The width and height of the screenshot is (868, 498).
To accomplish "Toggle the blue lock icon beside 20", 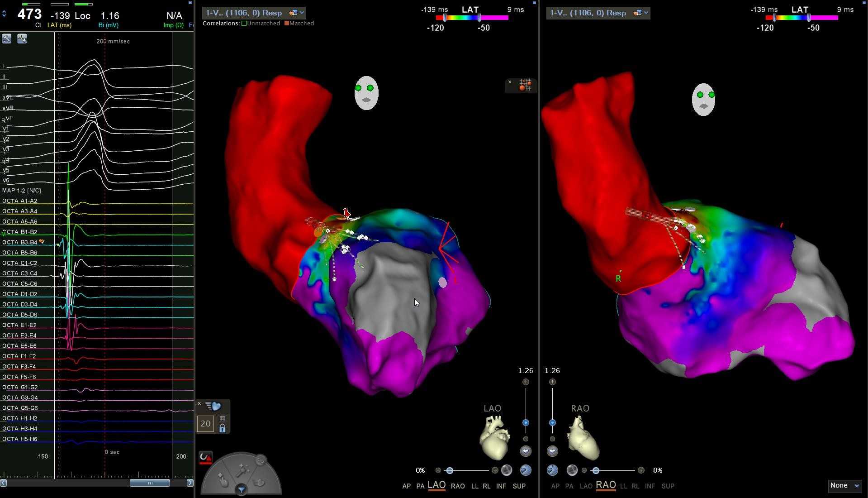I will (x=222, y=428).
